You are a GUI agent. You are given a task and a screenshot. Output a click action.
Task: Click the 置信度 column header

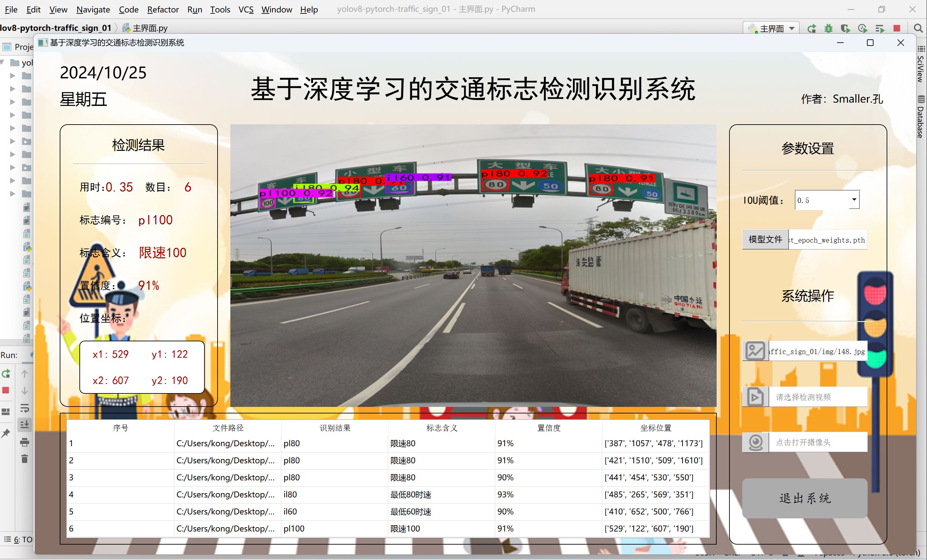(549, 428)
